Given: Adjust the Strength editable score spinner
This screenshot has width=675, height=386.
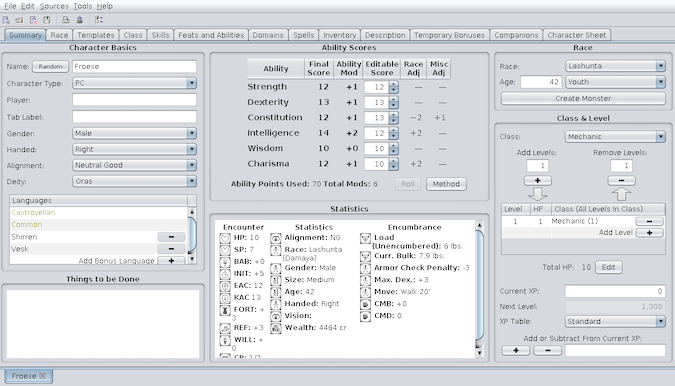Looking at the screenshot, I should pyautogui.click(x=393, y=87).
